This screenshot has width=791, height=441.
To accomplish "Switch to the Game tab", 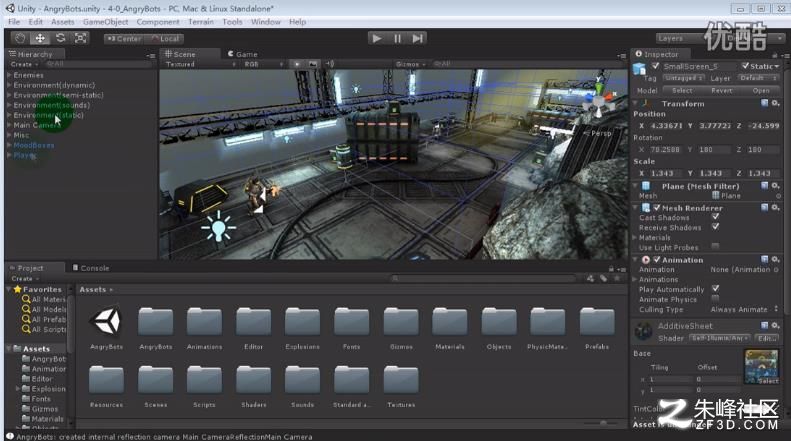I will click(243, 54).
